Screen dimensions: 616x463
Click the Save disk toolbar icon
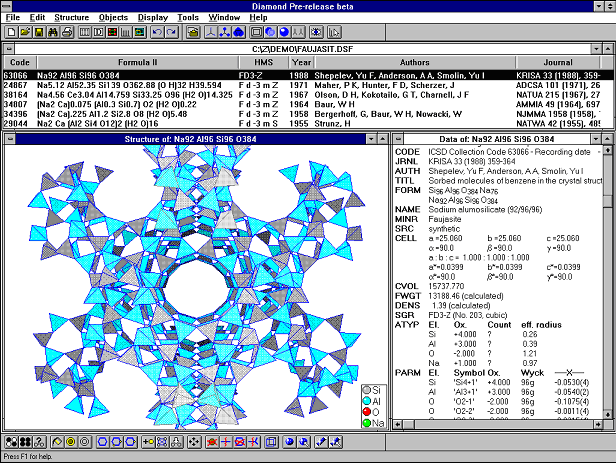coord(36,32)
